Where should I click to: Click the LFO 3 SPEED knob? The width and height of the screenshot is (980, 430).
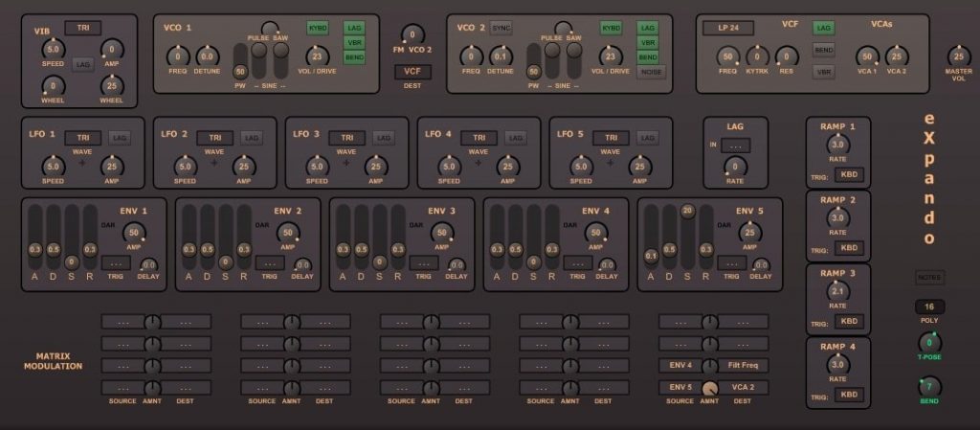click(318, 167)
